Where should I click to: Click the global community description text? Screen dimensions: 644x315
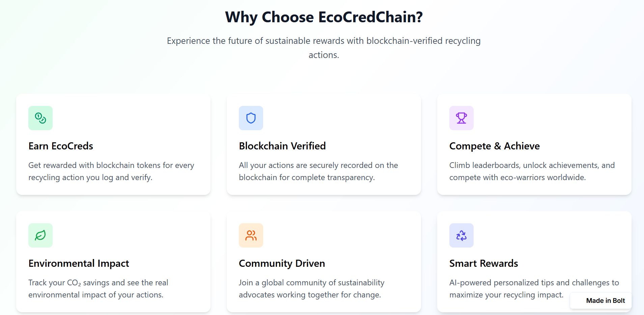pos(312,289)
